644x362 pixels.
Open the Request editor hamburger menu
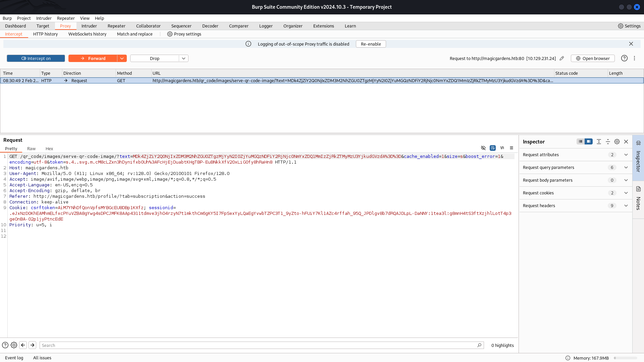click(x=512, y=148)
